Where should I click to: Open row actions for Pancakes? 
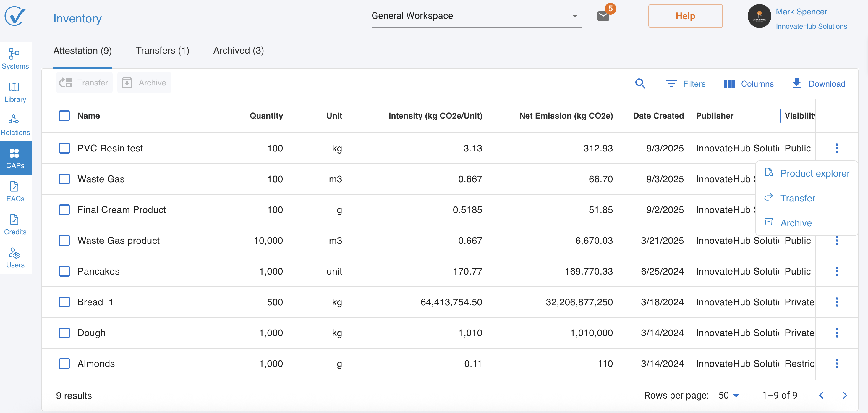click(x=836, y=271)
